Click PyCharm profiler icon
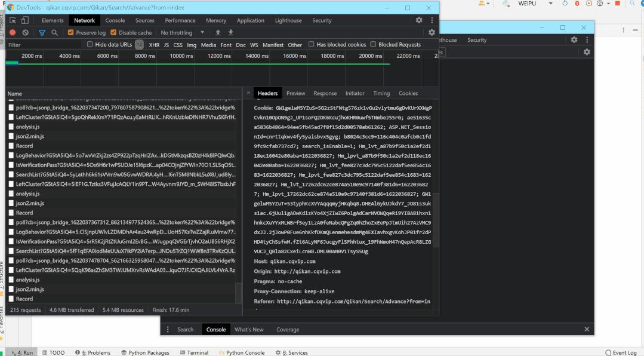The image size is (644, 356). [x=600, y=4]
